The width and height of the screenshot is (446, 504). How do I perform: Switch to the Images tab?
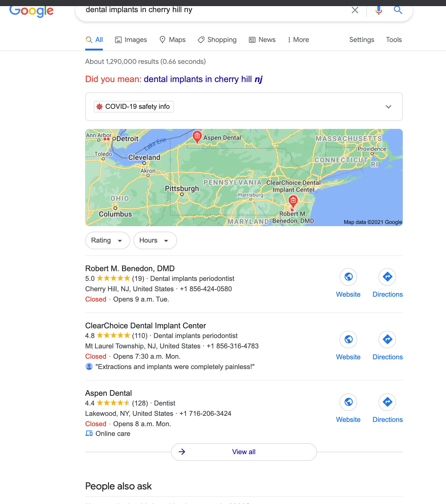point(131,40)
